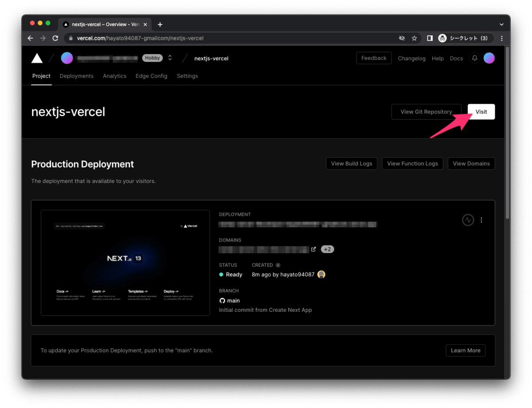Click the blurred domain link
The height and width of the screenshot is (408, 532).
pos(264,249)
